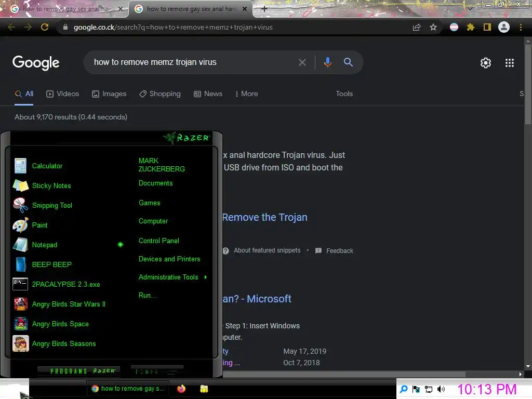The image size is (532, 399).
Task: Switch to the Shopping results tab
Action: click(160, 94)
